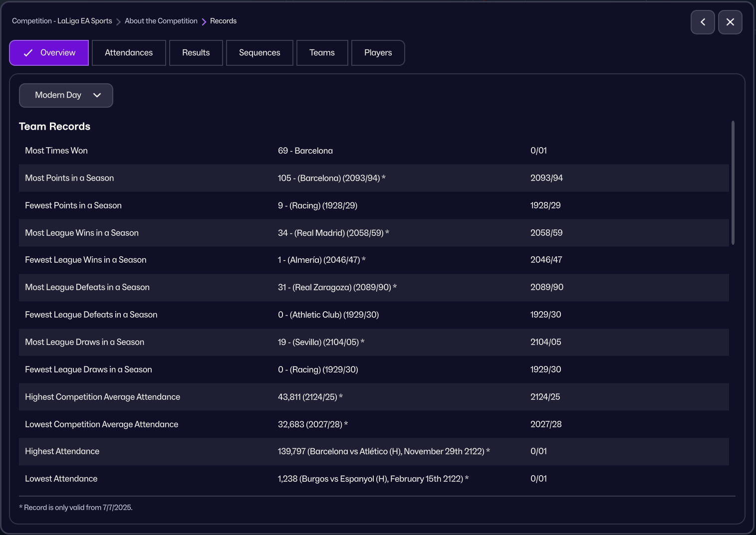
Task: Click the 2093/94 season cell
Action: tap(546, 178)
